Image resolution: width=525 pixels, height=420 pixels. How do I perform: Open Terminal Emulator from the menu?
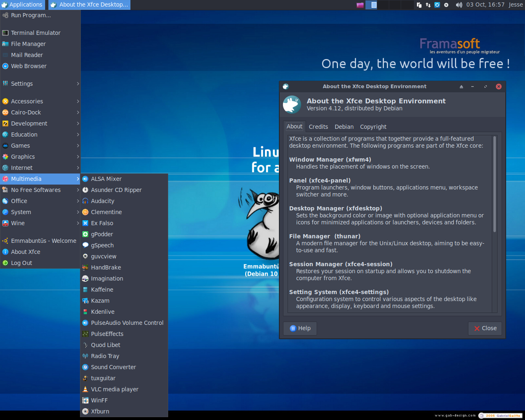click(x=40, y=33)
